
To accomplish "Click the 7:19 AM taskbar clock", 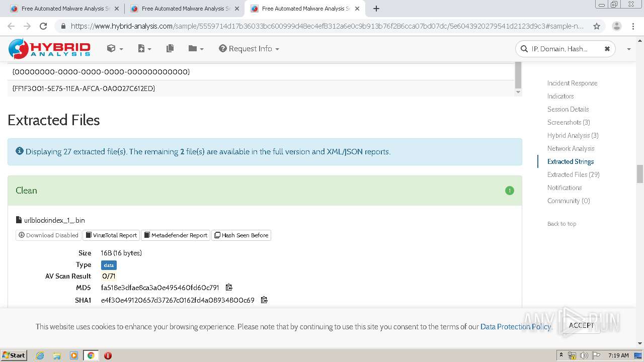I will [618, 355].
